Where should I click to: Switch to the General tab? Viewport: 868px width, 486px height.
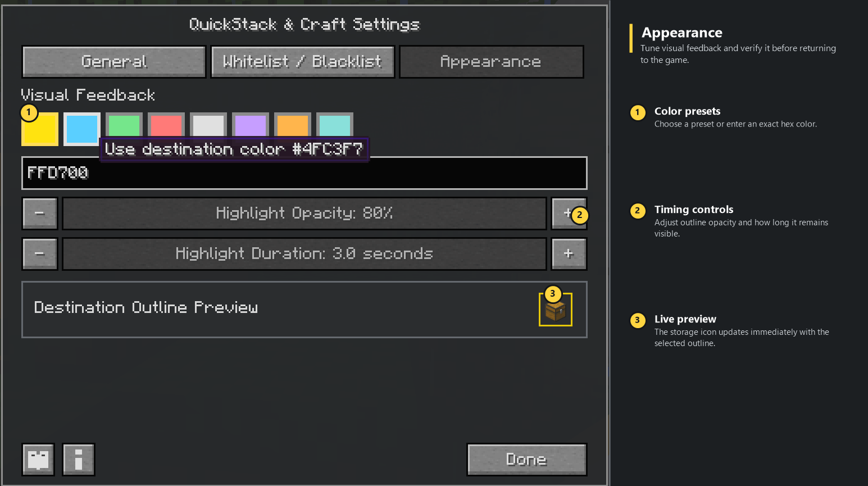coord(114,62)
